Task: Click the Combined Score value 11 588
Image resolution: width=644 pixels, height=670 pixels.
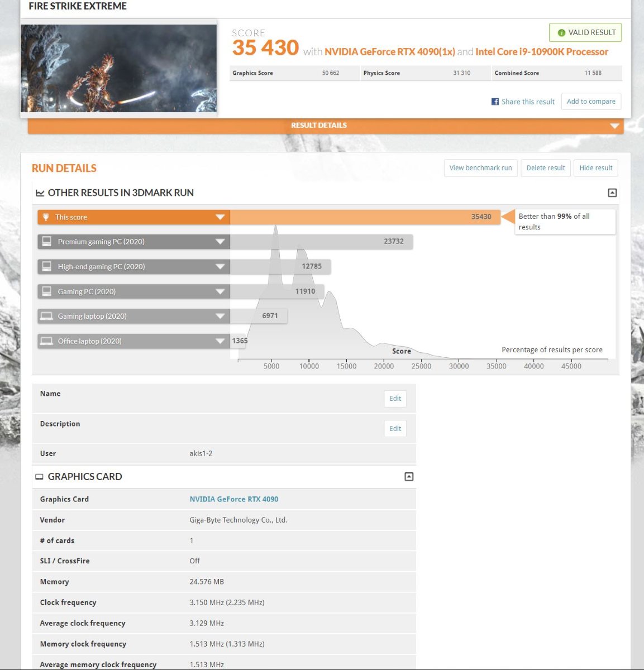Action: [593, 73]
